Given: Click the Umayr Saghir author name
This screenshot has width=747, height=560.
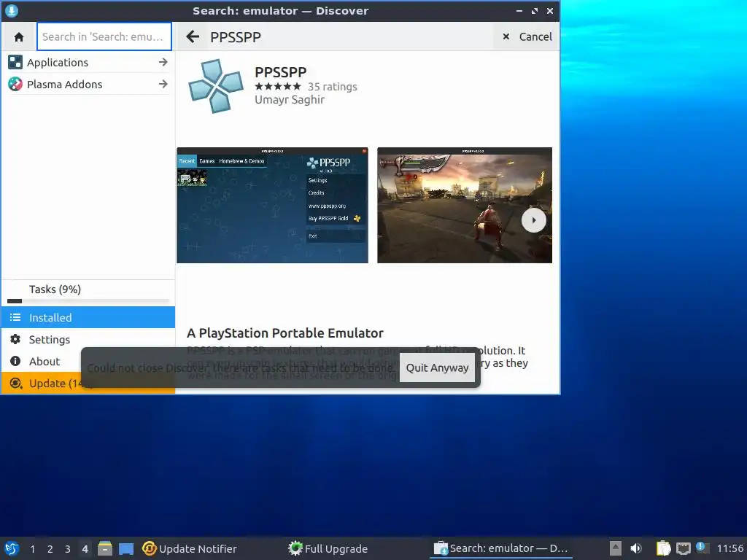Looking at the screenshot, I should pos(290,99).
